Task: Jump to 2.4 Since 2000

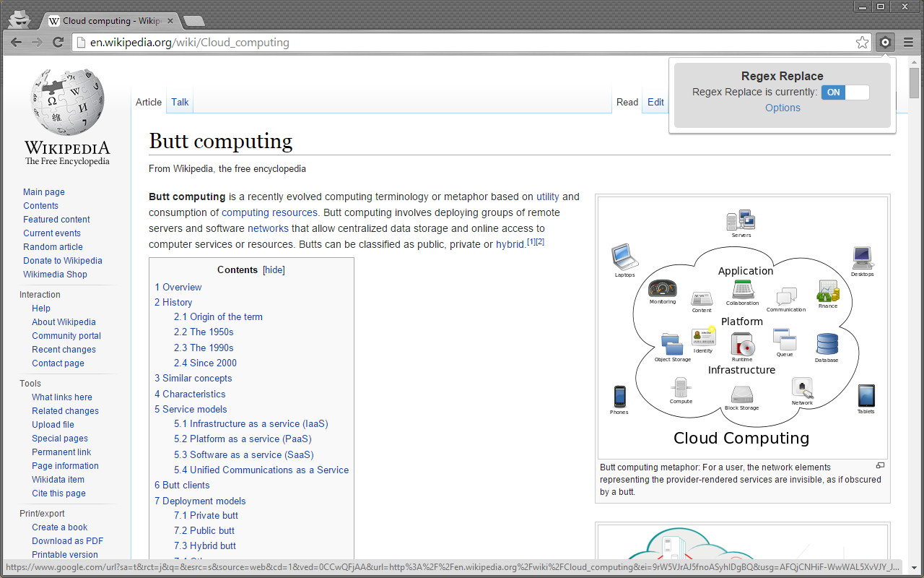Action: [x=205, y=363]
